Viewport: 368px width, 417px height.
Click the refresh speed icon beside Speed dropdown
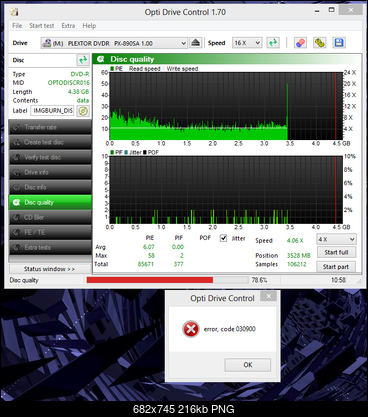click(273, 43)
